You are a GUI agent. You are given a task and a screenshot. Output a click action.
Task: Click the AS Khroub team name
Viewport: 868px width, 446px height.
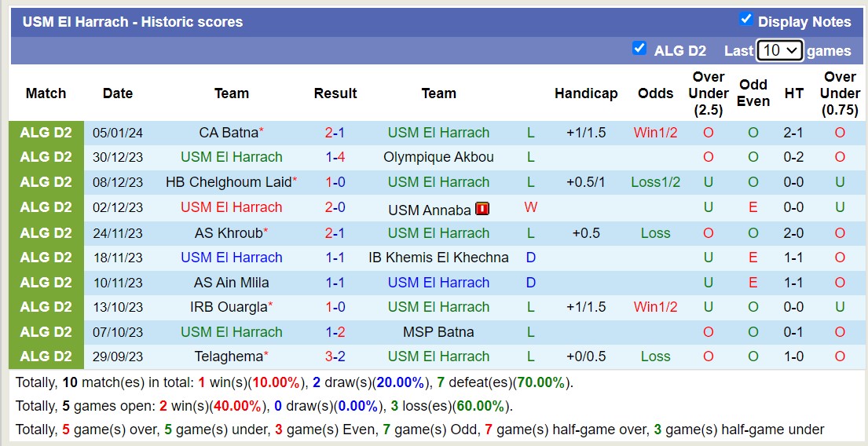click(x=229, y=233)
